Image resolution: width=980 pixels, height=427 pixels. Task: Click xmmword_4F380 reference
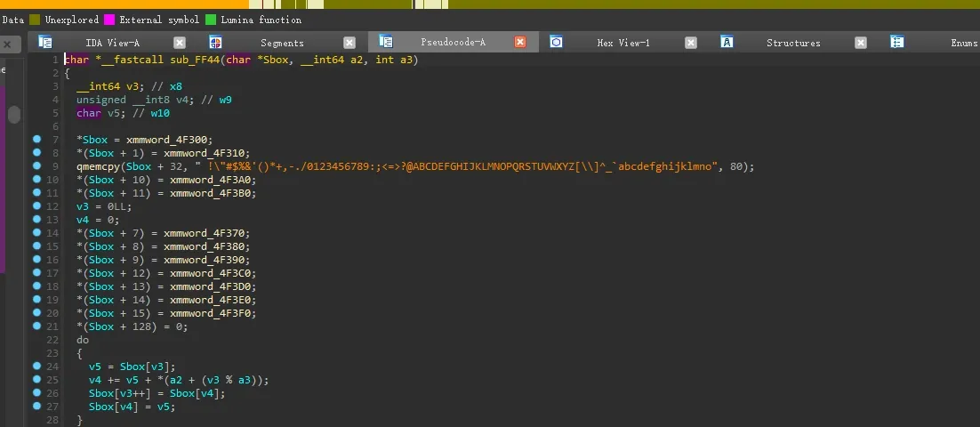206,246
